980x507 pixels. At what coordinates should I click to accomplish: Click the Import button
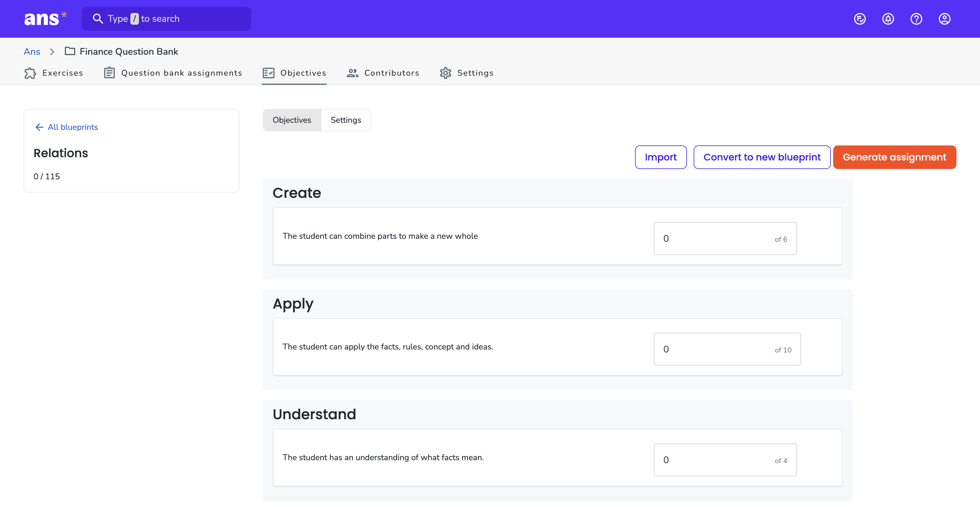coord(660,157)
